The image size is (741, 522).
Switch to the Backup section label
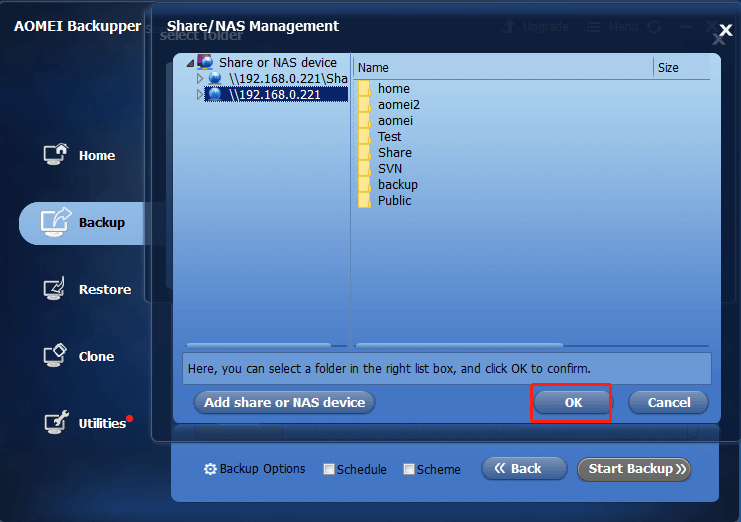(x=102, y=222)
